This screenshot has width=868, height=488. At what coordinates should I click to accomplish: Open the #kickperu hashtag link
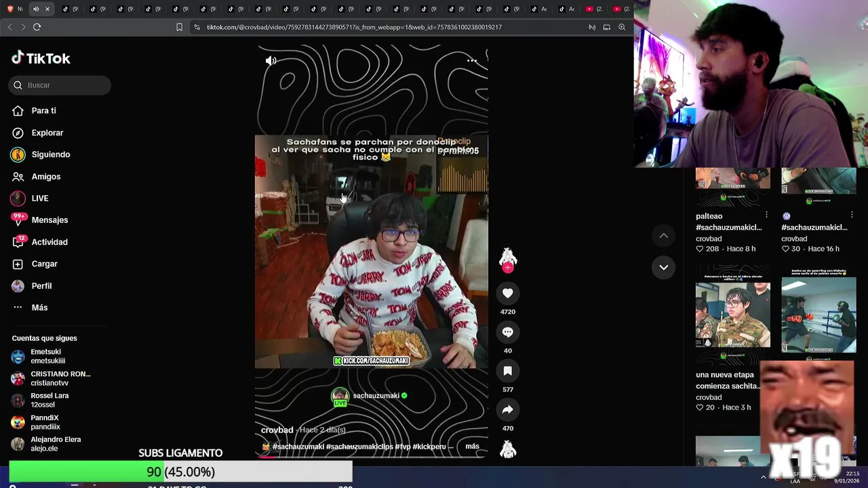(x=429, y=447)
